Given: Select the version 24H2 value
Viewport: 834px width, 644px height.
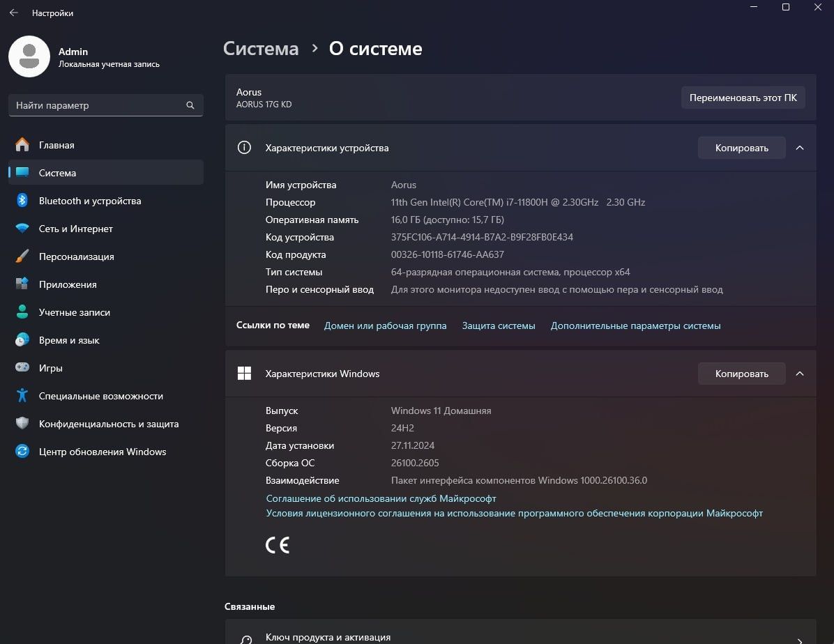Looking at the screenshot, I should [x=402, y=428].
